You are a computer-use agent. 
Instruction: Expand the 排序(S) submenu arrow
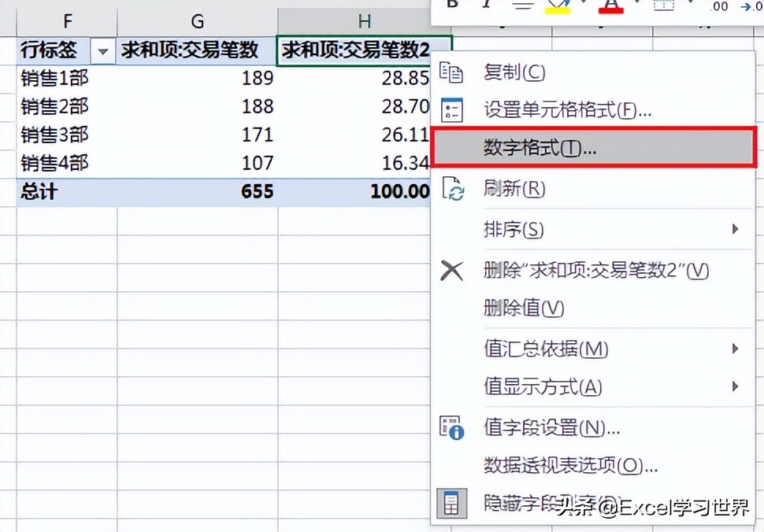[735, 229]
